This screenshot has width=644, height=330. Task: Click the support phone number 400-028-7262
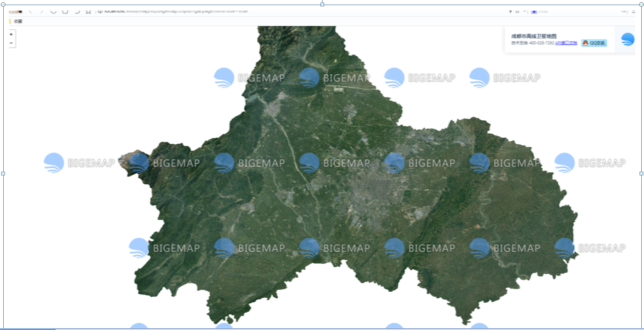pos(542,43)
